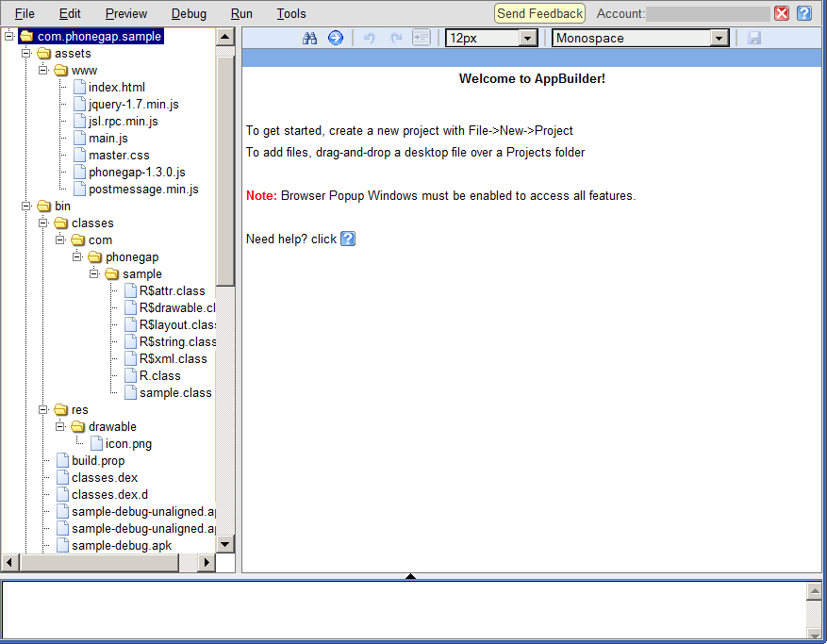Viewport: 827px width, 644px height.
Task: Click inside the bottom console output area
Action: click(404, 610)
